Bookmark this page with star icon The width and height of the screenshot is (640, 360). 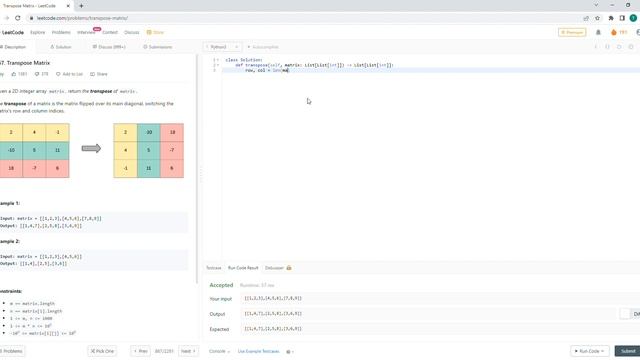click(x=598, y=18)
